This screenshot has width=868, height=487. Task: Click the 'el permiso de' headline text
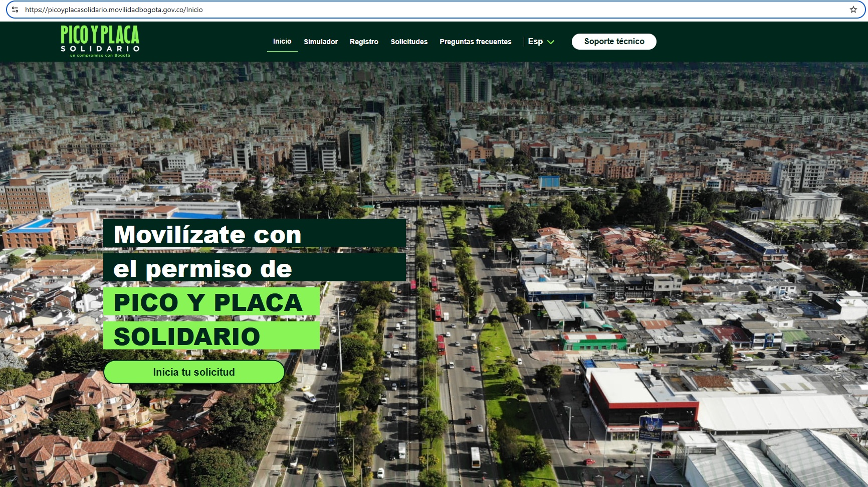click(202, 269)
